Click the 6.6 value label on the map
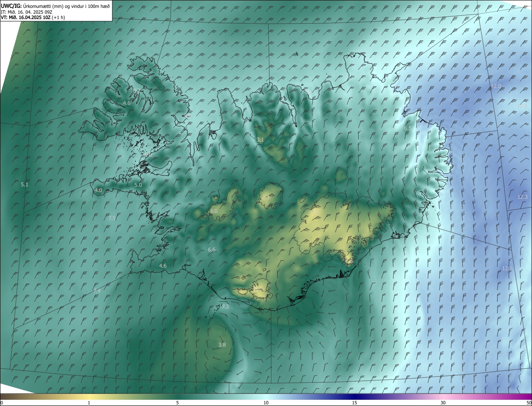The image size is (532, 406). point(212,249)
